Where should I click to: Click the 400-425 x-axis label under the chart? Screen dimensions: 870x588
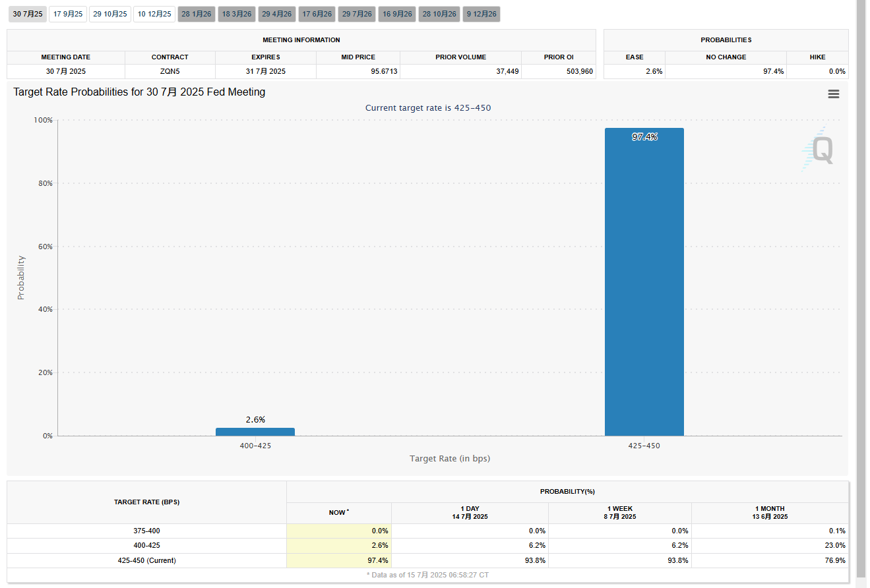[255, 446]
